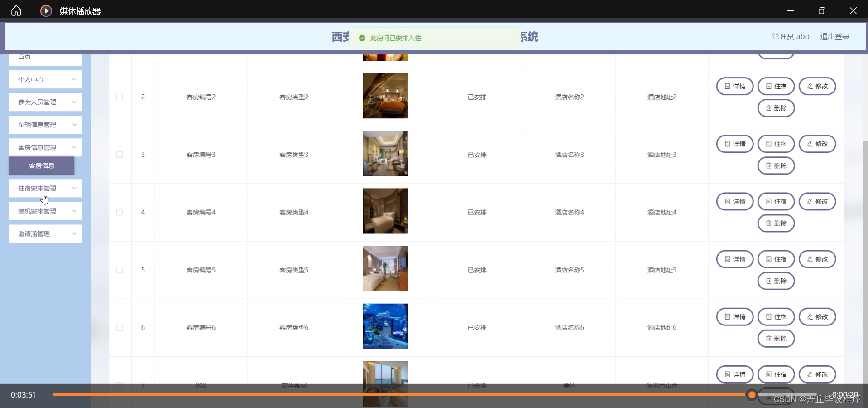Viewport: 868px width, 408px height.
Task: Click the 住宿 button on row 002
Action: 776,374
